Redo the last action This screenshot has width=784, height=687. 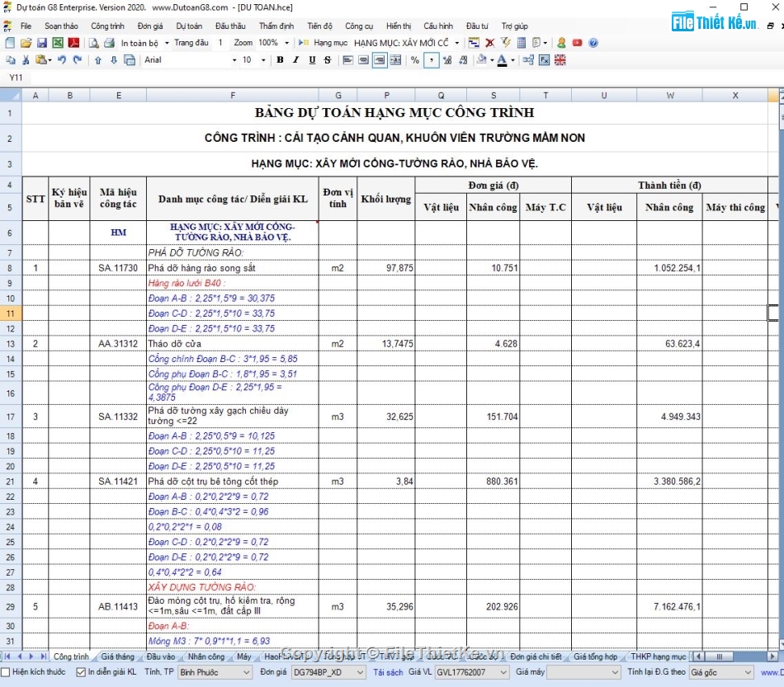click(78, 60)
